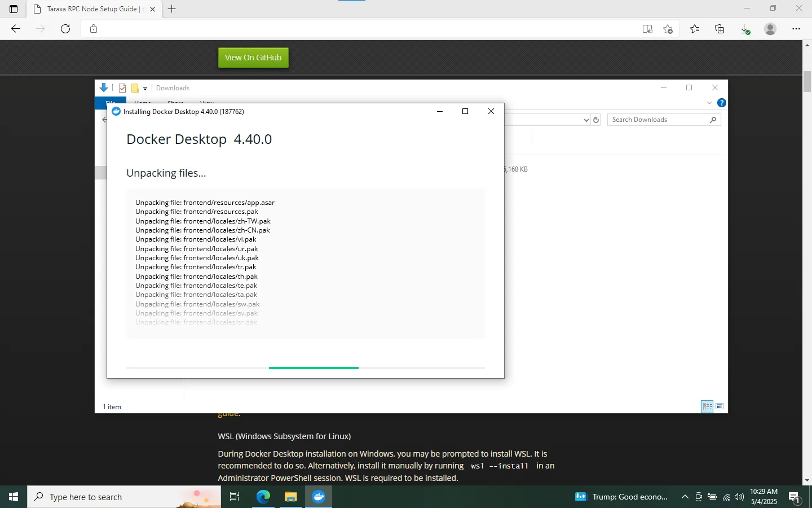Open the highlighted guide link
This screenshot has width=812, height=508.
229,413
